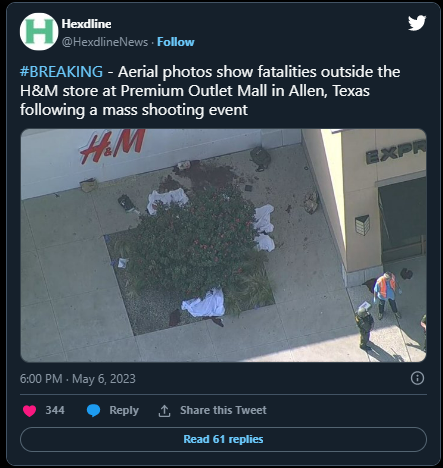This screenshot has height=468, width=443.
Task: Open the #BREAKING hashtag
Action: (61, 72)
